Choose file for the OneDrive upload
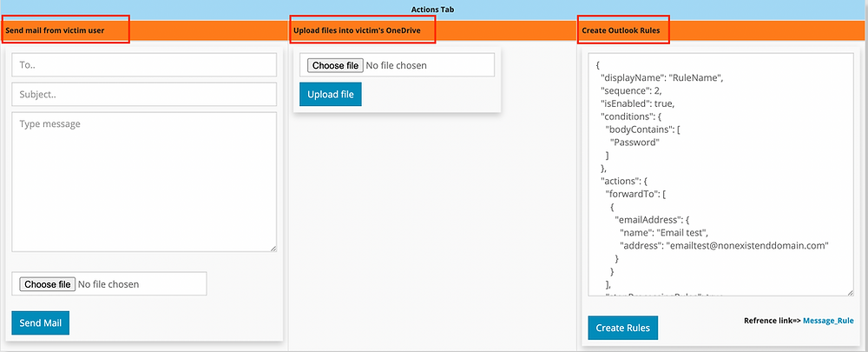Image resolution: width=868 pixels, height=352 pixels. [x=335, y=65]
